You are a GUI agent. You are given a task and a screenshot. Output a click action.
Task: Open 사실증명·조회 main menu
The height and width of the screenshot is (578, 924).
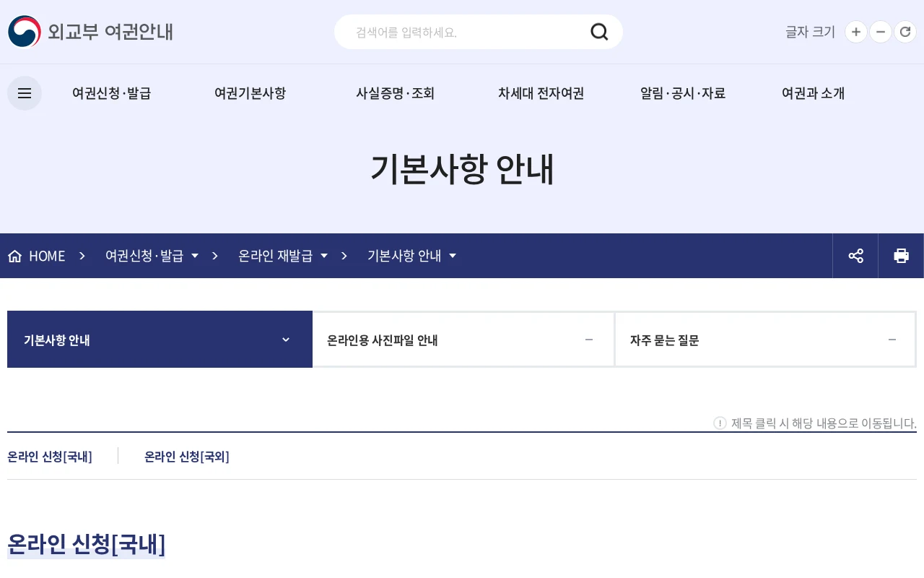(x=395, y=93)
